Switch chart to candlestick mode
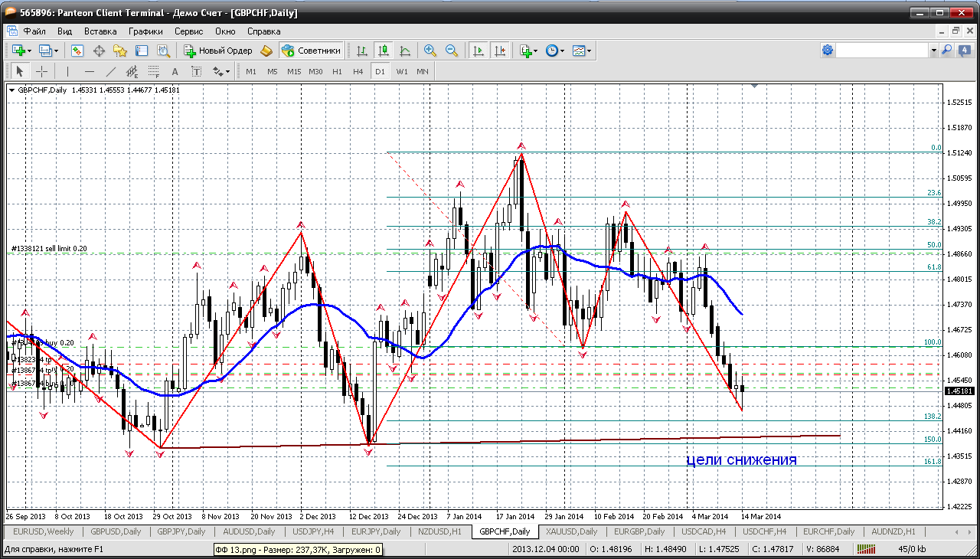The width and height of the screenshot is (980, 559). [x=384, y=51]
